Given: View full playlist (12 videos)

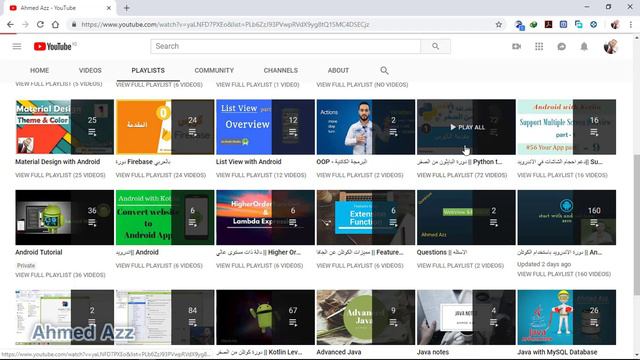Looking at the screenshot, I should pos(261,175).
